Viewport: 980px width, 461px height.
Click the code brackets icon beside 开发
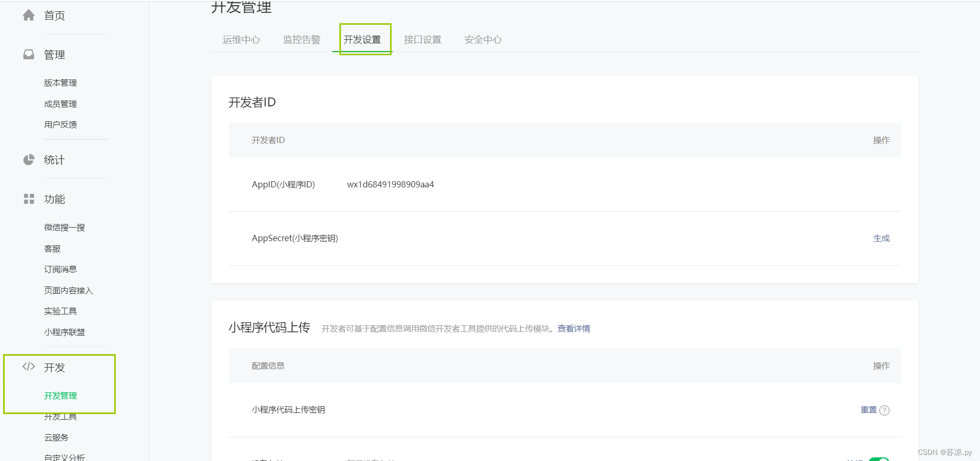(29, 367)
